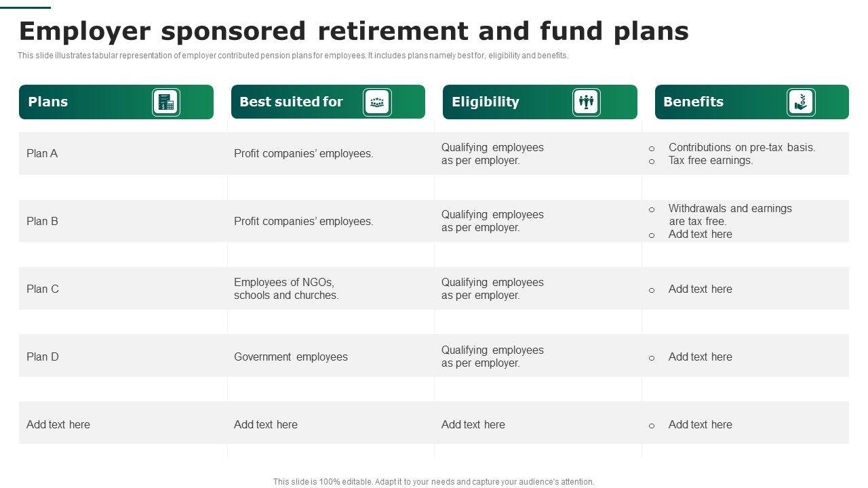
Task: Click the Eligibility header label
Action: [486, 102]
